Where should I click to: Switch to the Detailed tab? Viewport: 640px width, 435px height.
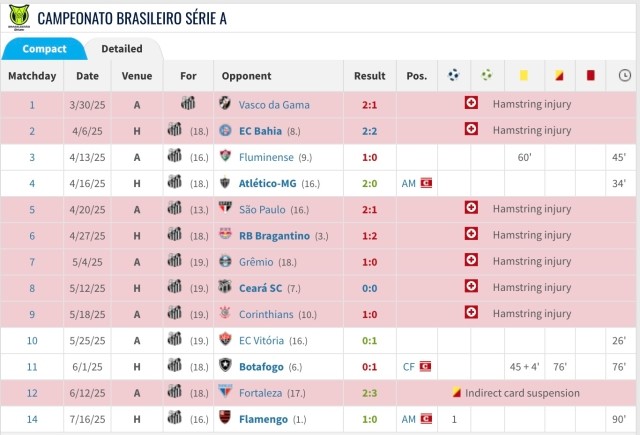(121, 49)
